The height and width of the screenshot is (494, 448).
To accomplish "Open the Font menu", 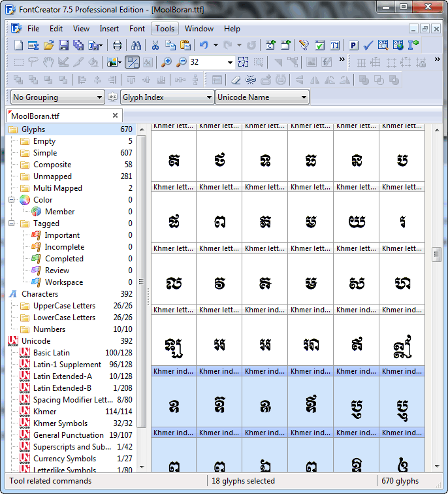I will pos(137,29).
